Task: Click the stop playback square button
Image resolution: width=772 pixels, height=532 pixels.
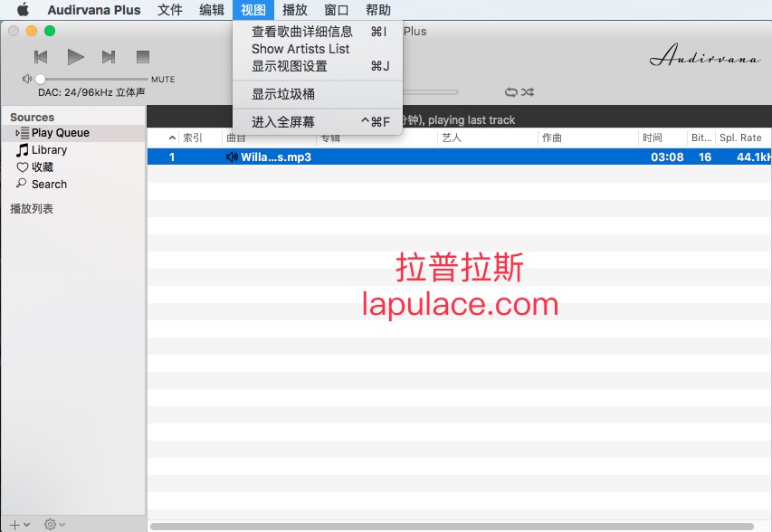Action: (142, 57)
